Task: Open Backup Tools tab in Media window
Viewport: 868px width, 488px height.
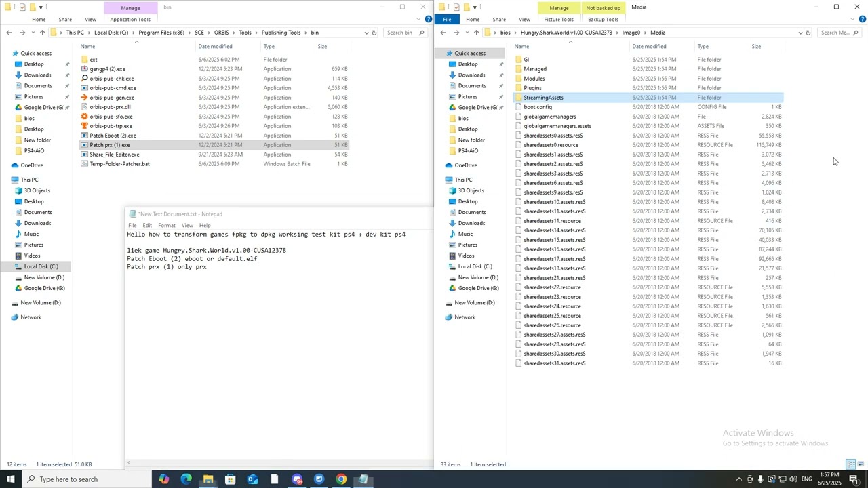Action: (603, 19)
